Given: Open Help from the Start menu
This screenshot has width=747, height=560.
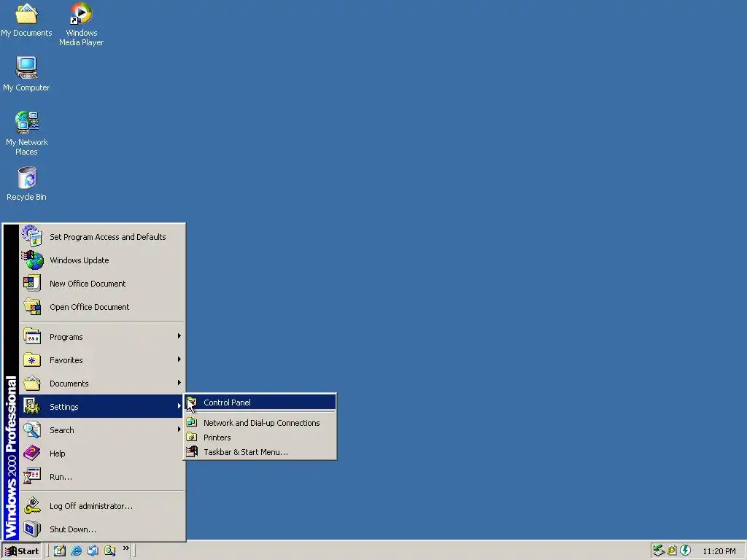Looking at the screenshot, I should point(101,454).
